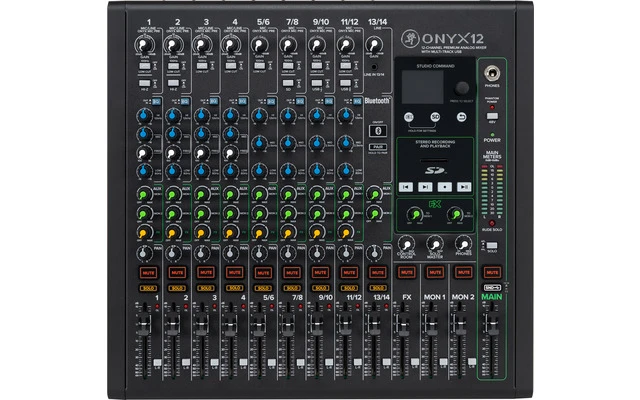This screenshot has height=400, width=640.
Task: Click the Phones level knob
Action: (x=463, y=244)
